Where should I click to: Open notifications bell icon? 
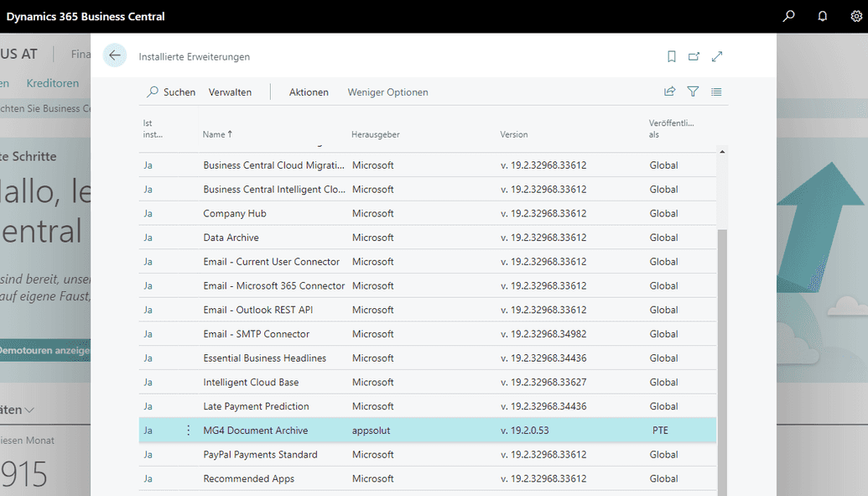click(x=823, y=16)
